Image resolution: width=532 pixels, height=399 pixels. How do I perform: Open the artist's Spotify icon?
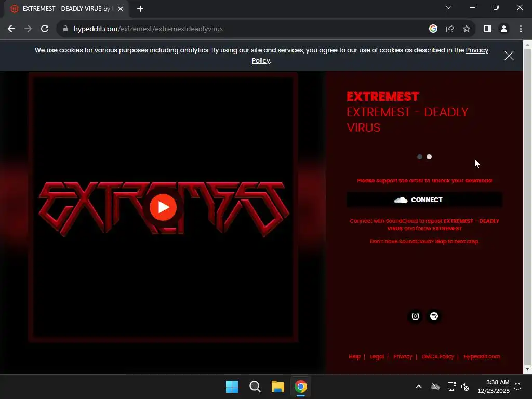434,316
